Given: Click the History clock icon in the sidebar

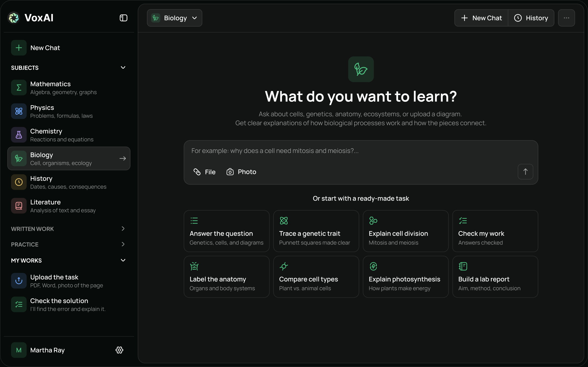Looking at the screenshot, I should 19,182.
